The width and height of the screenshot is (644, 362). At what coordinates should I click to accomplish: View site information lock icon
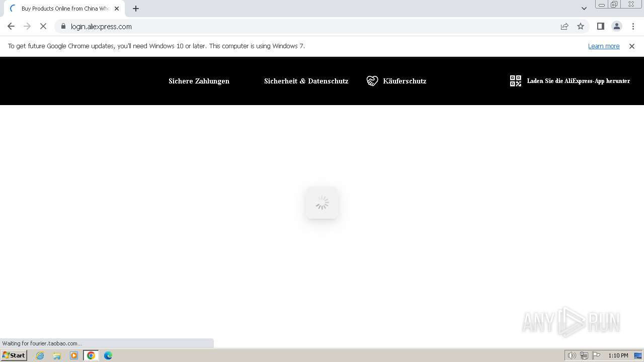(63, 26)
